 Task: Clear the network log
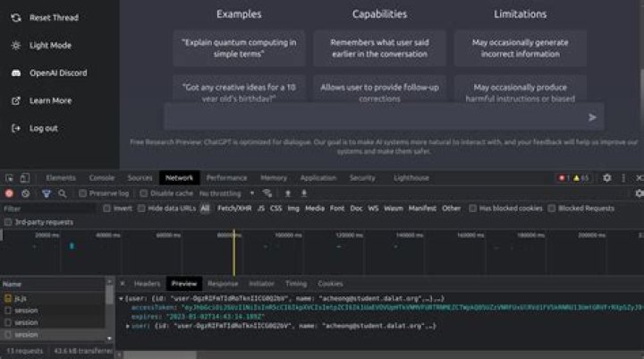pyautogui.click(x=26, y=193)
